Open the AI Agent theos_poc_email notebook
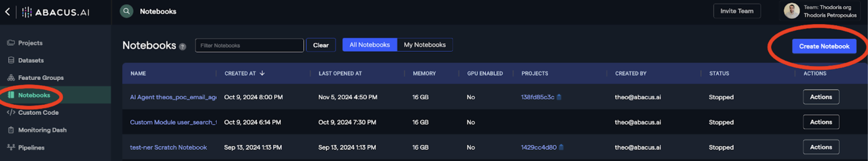The image size is (868, 161). [x=173, y=97]
